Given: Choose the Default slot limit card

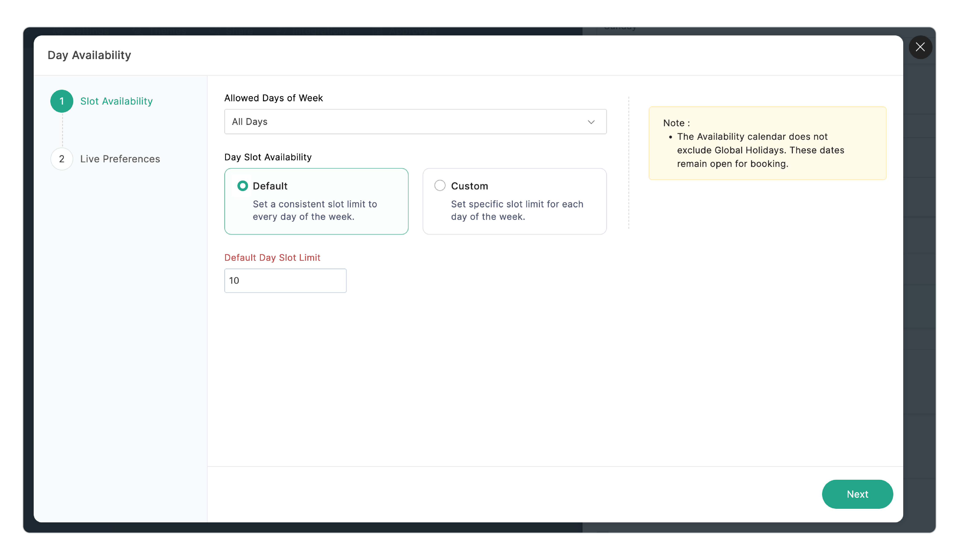Looking at the screenshot, I should 316,201.
